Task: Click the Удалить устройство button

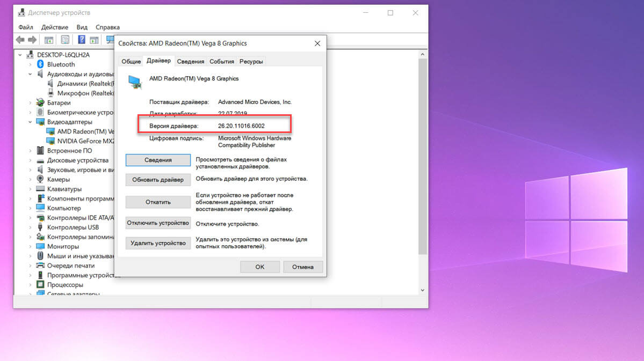Action: [158, 243]
